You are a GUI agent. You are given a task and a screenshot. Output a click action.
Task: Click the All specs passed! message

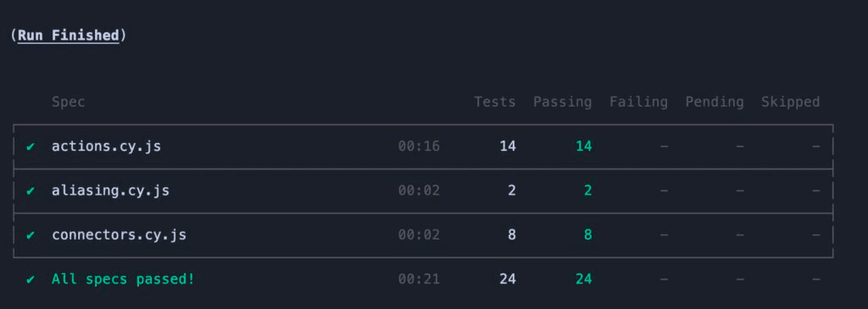[x=123, y=279]
